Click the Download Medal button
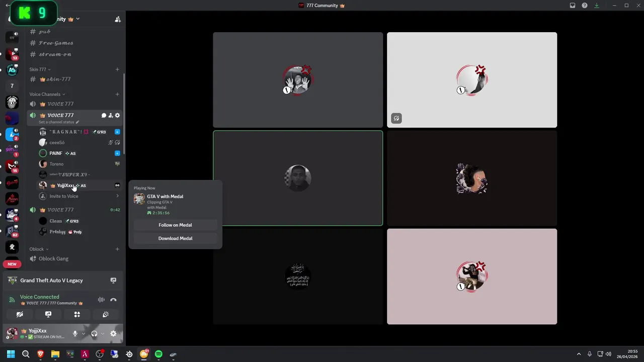Screen dimensions: 644x362 [175, 238]
